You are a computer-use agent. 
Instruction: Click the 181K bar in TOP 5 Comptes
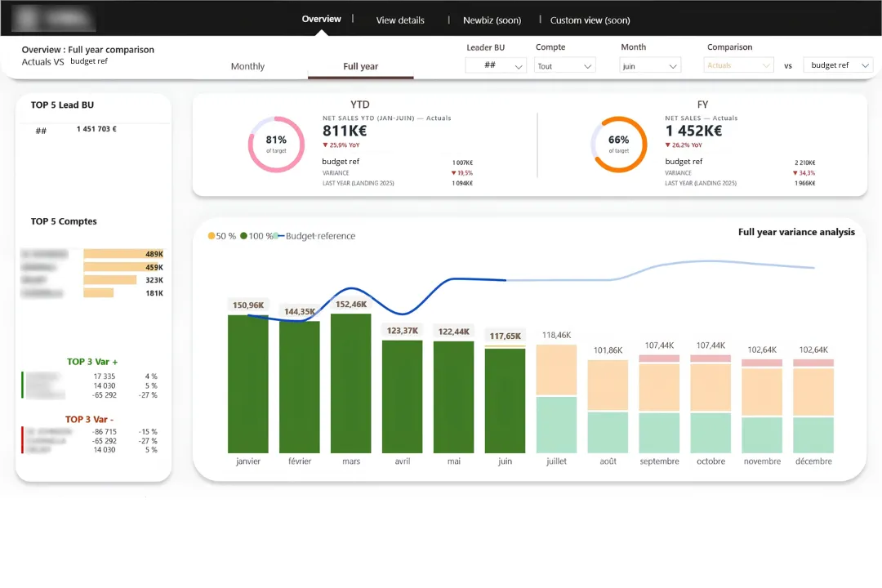coord(99,292)
